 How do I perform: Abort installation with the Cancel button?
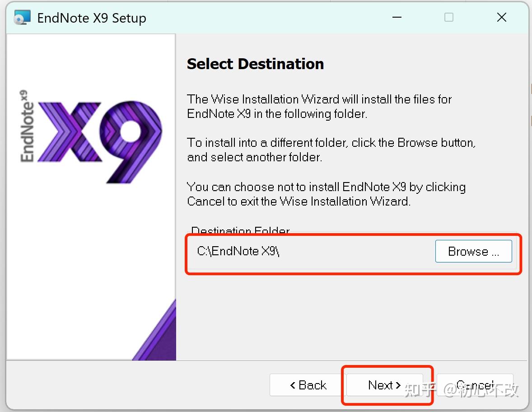[x=475, y=385]
